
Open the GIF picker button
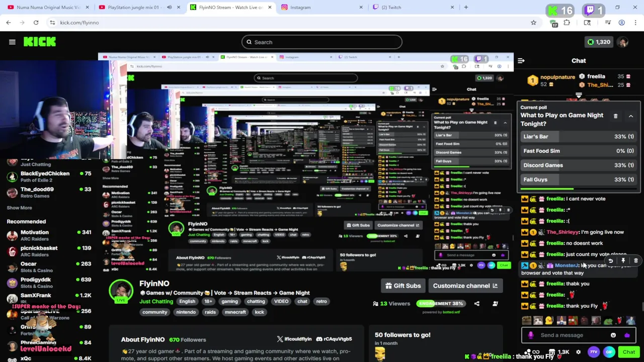[609, 352]
